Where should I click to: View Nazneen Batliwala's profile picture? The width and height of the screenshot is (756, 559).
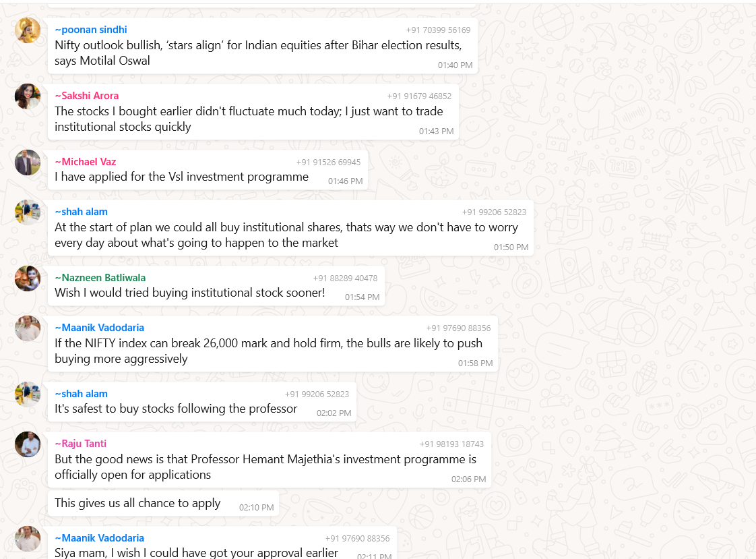point(28,278)
